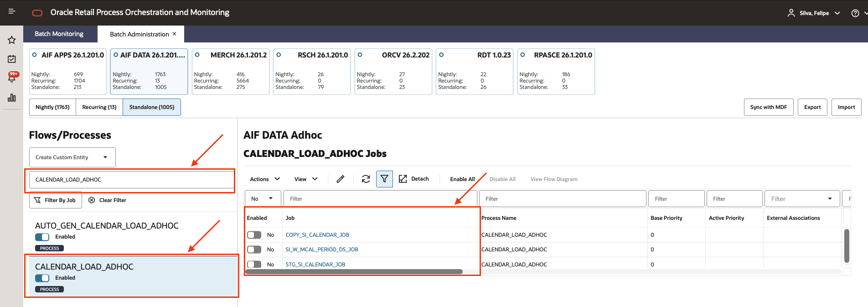Select the AIF DATA schedule card
Screen dimensions: 868x307
pyautogui.click(x=149, y=72)
